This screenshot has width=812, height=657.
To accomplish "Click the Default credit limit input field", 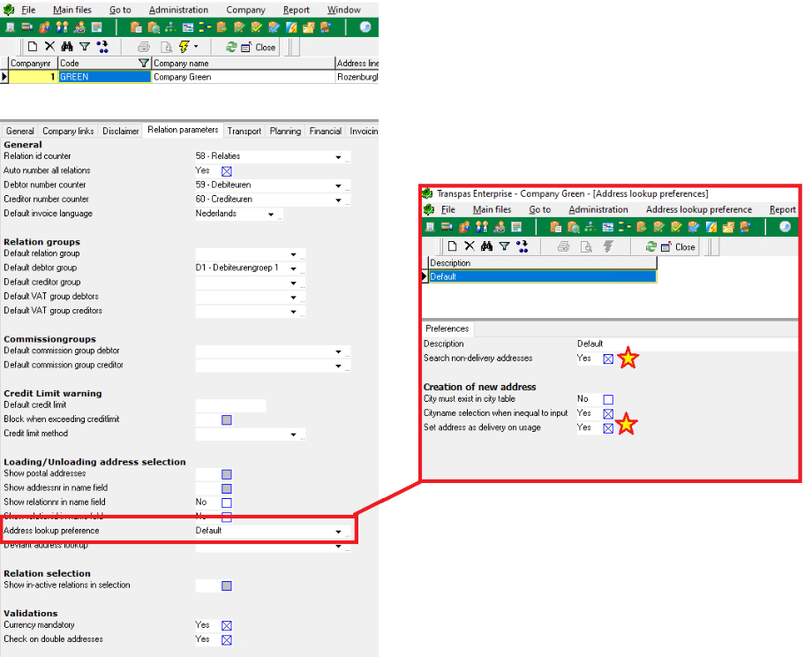I will pyautogui.click(x=230, y=405).
